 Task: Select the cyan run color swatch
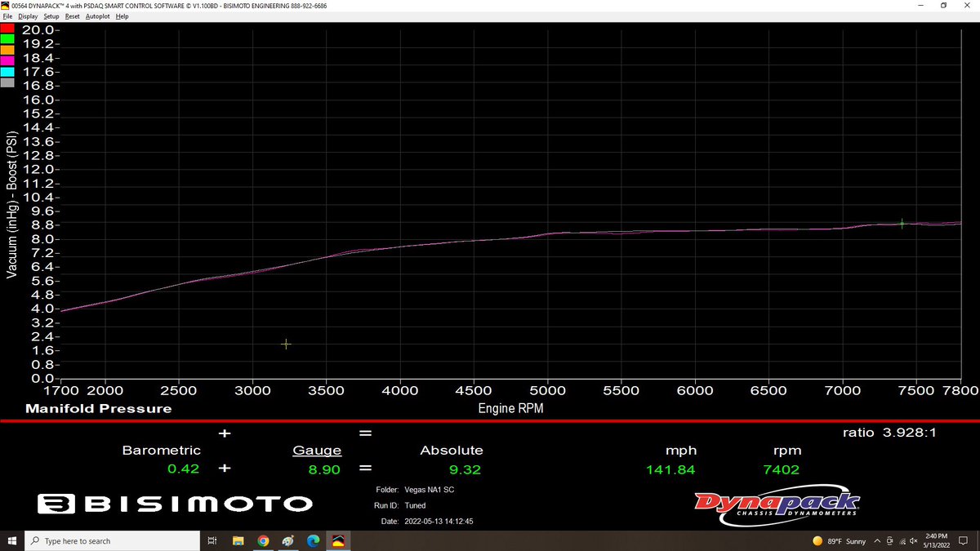point(7,72)
